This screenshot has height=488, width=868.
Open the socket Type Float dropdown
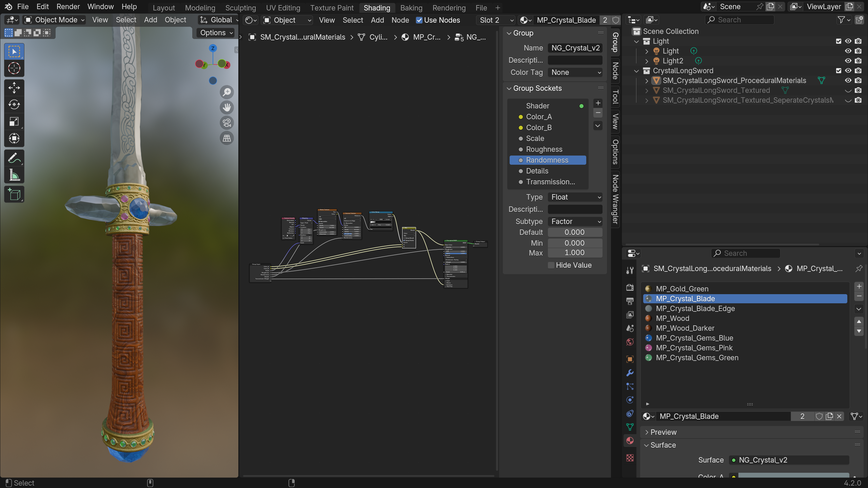(x=575, y=197)
